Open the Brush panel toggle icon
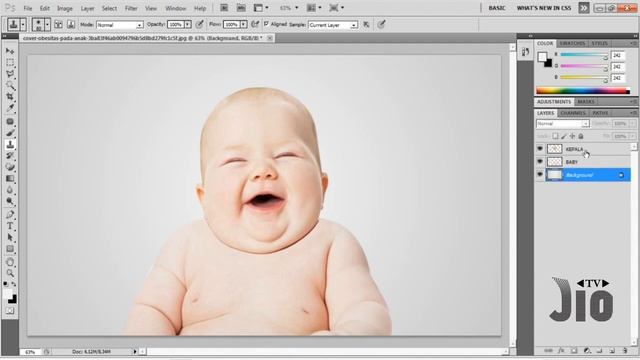Image resolution: width=640 pixels, height=360 pixels. click(58, 25)
